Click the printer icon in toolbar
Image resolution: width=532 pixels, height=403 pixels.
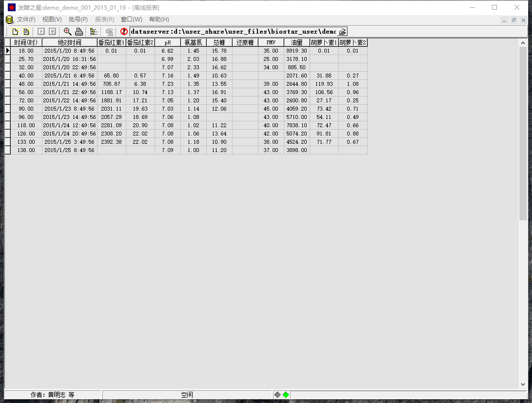tap(79, 32)
